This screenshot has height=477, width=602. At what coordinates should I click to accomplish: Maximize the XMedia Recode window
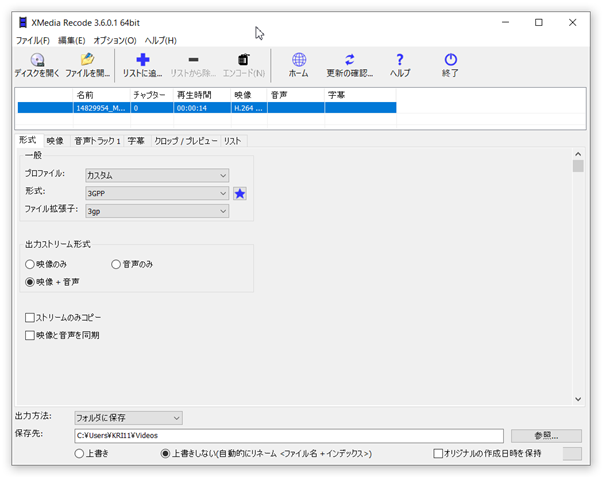(539, 23)
